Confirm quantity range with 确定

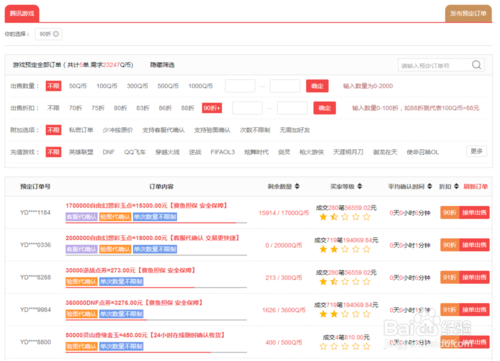(x=317, y=86)
